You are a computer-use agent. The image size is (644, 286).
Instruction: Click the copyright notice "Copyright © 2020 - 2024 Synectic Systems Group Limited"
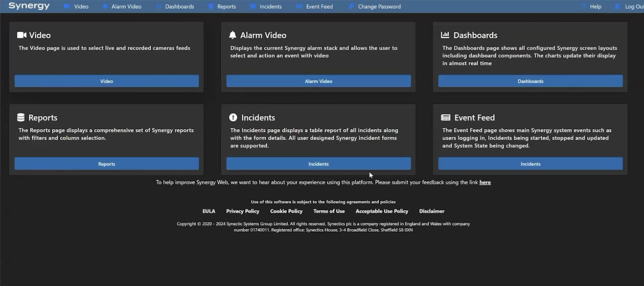[323, 227]
